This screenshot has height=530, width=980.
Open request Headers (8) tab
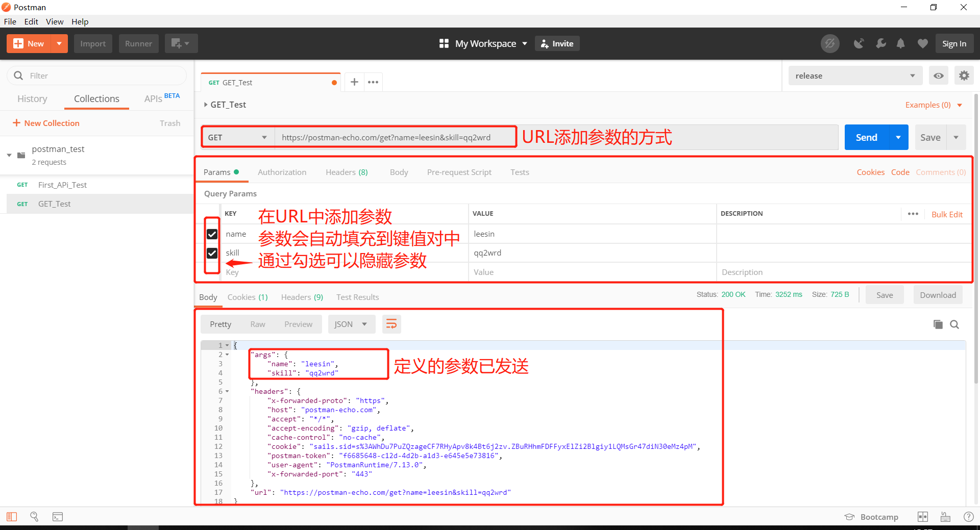(347, 172)
